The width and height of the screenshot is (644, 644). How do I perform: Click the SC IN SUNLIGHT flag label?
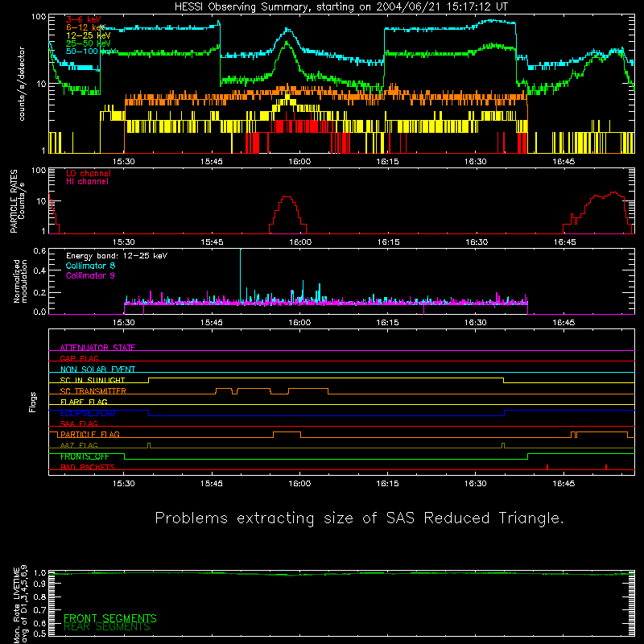tap(93, 380)
